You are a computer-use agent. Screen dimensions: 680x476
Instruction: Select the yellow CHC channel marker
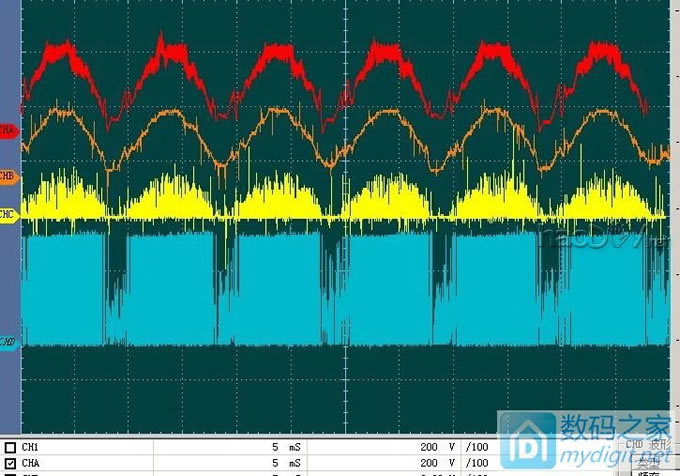click(x=8, y=215)
